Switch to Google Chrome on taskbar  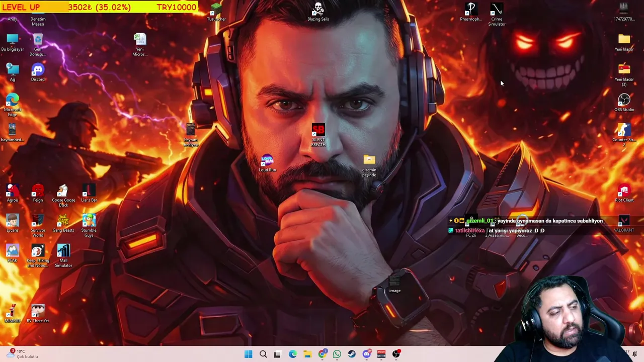322,354
